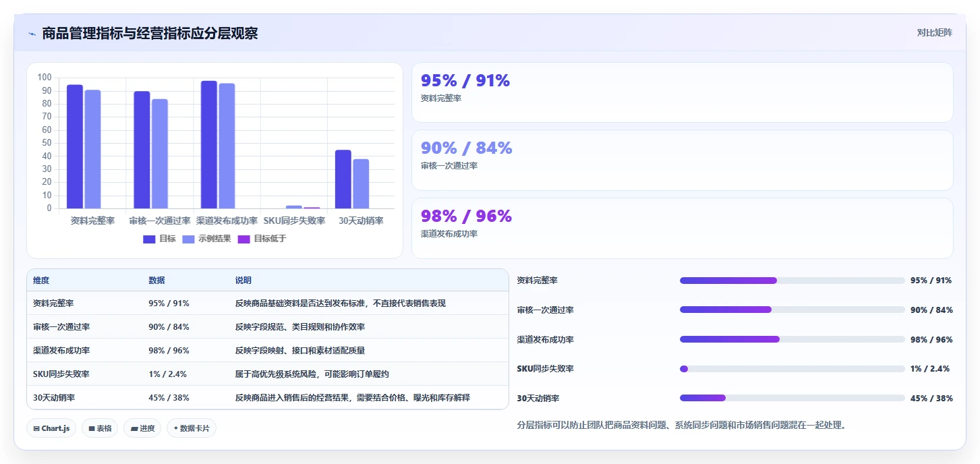Click the title 商品管理指标与经营指标应分层观察

[150, 34]
